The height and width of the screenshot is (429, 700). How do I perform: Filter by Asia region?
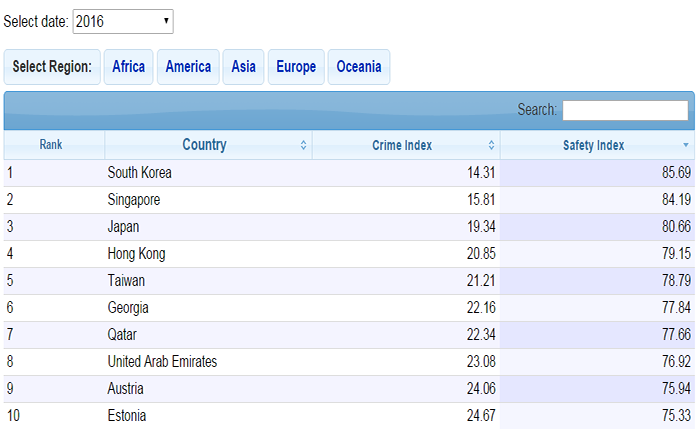click(x=243, y=67)
